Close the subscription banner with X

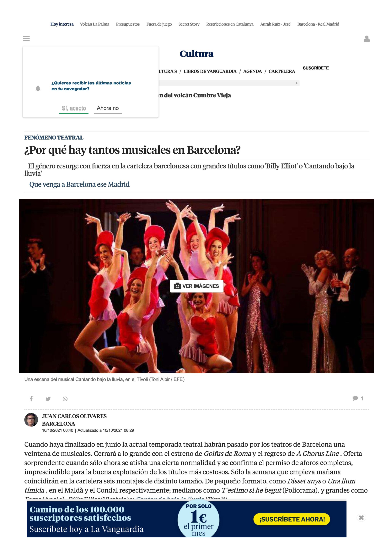(x=361, y=518)
